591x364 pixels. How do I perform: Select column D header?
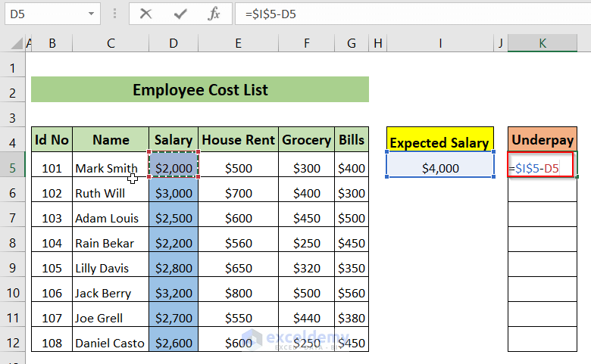pos(174,44)
